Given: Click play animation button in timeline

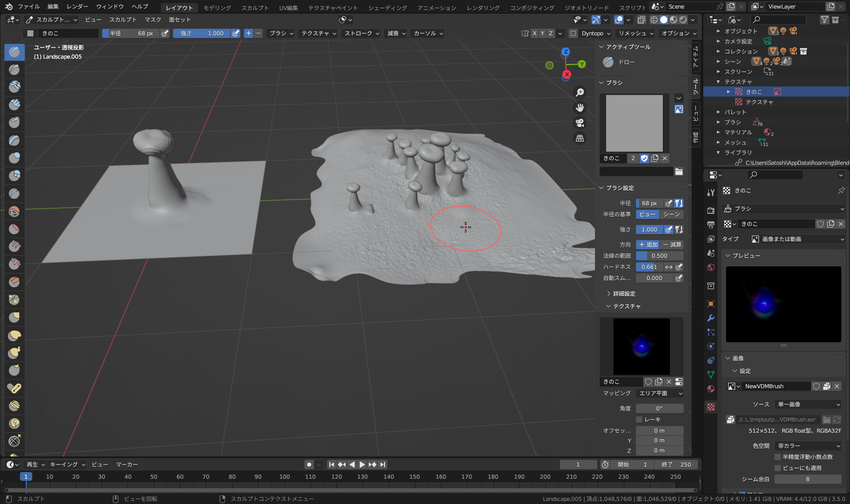Looking at the screenshot, I should [362, 465].
